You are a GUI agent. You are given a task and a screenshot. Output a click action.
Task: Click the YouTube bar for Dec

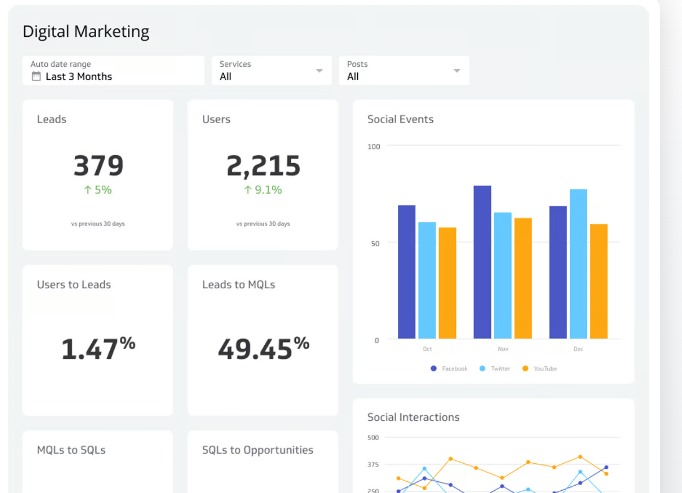(599, 282)
